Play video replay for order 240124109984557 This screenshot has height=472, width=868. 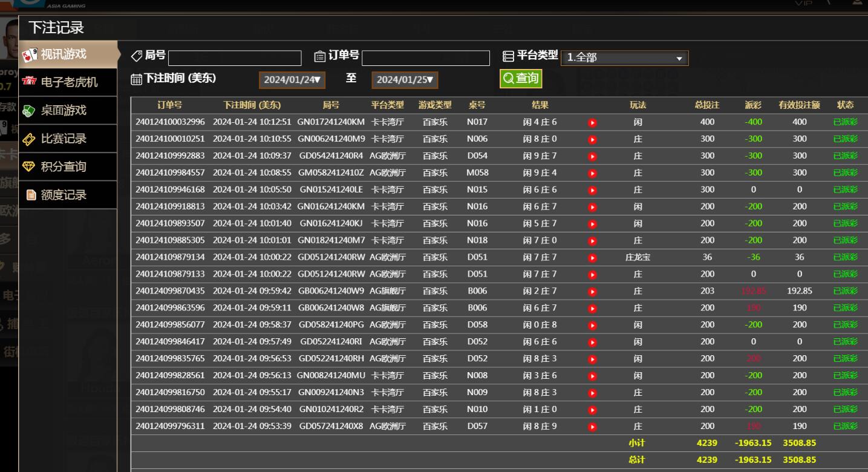[592, 173]
